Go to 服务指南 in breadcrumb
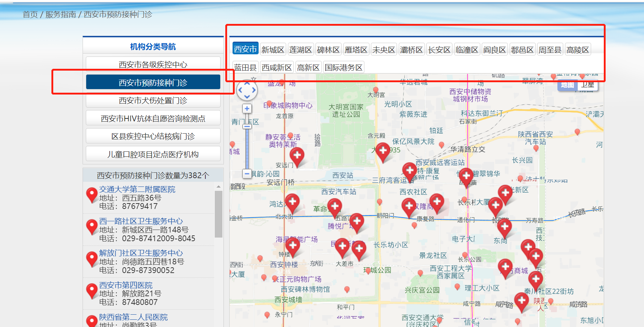This screenshot has width=644, height=327. coord(60,14)
